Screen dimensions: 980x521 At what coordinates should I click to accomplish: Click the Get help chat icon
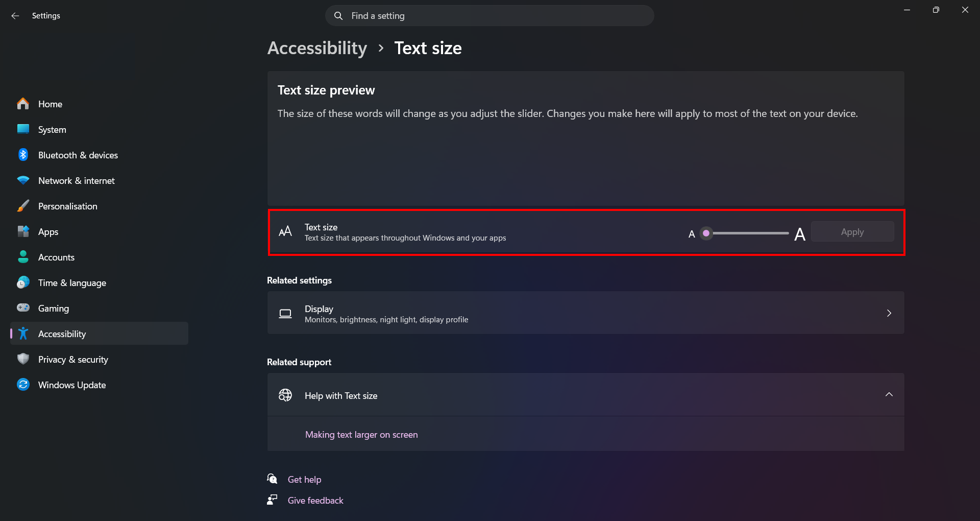point(272,479)
